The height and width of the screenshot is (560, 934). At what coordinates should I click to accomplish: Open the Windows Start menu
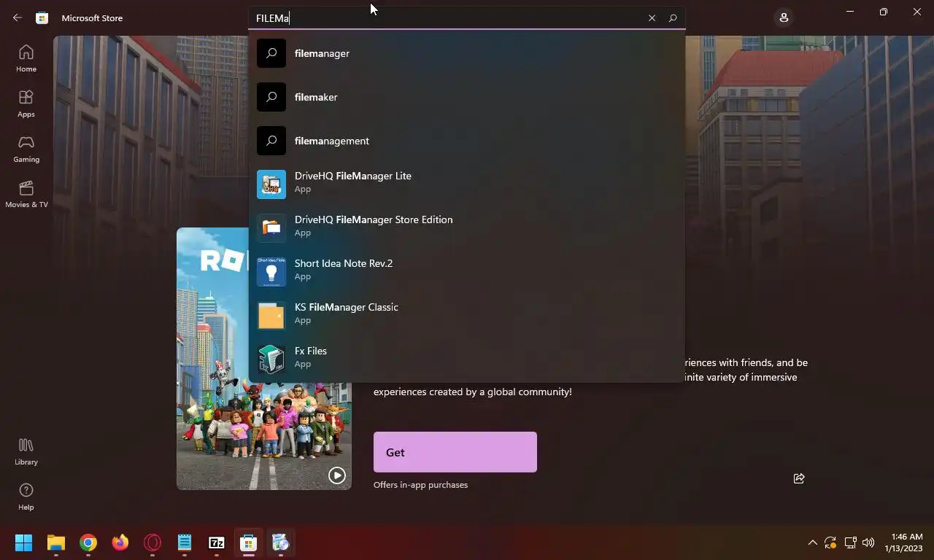[x=24, y=542]
